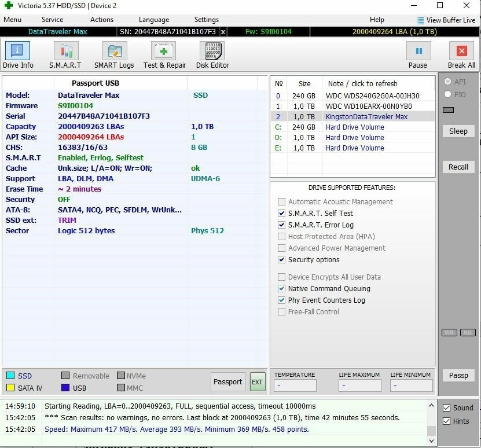The width and height of the screenshot is (481, 448).
Task: Click the gray indicator below PIO
Action: [x=448, y=110]
